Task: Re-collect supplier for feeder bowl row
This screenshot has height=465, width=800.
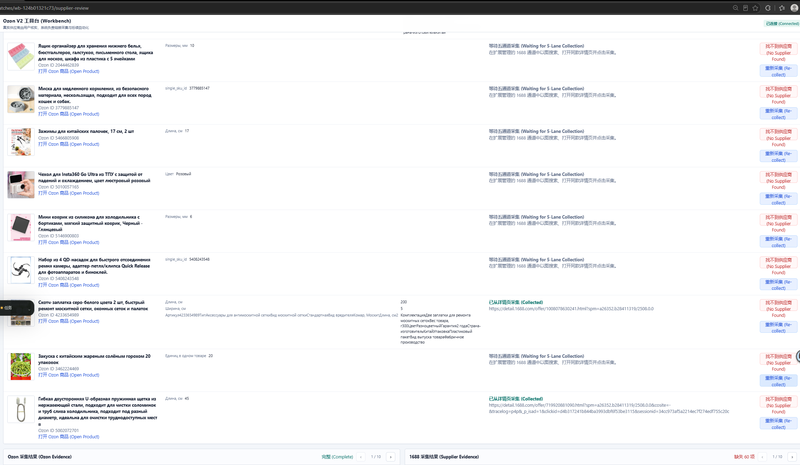Action: pos(778,114)
